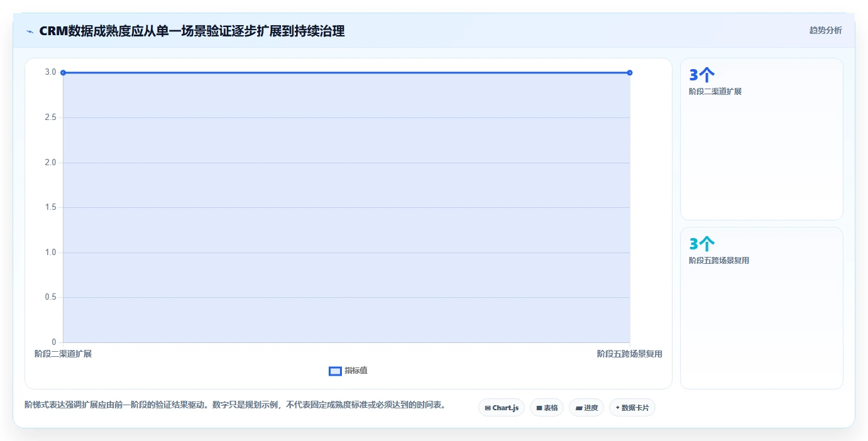
Task: Click the 阶段二渠道扩展 caption in the top card
Action: [715, 92]
